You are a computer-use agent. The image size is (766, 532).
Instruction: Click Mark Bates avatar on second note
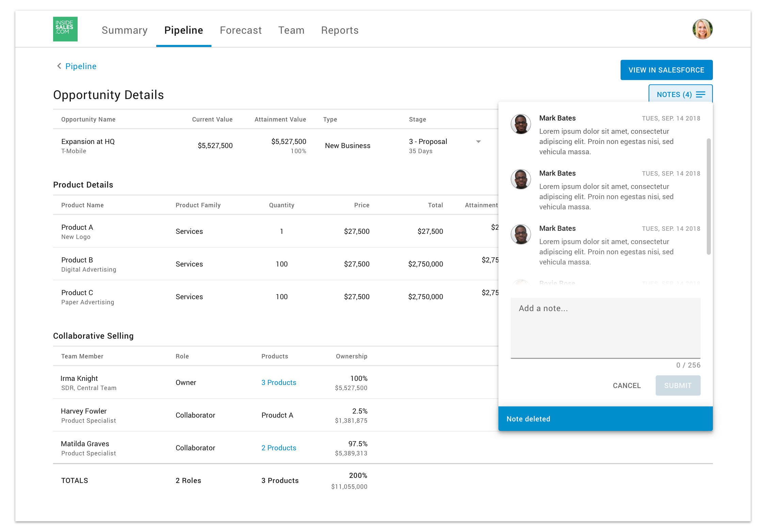(521, 179)
